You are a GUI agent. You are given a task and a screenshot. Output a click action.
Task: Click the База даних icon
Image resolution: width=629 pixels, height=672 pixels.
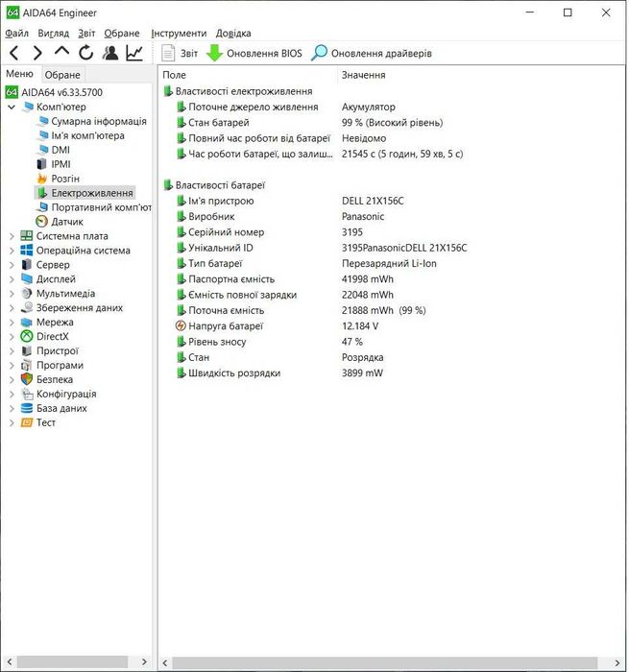pos(27,408)
